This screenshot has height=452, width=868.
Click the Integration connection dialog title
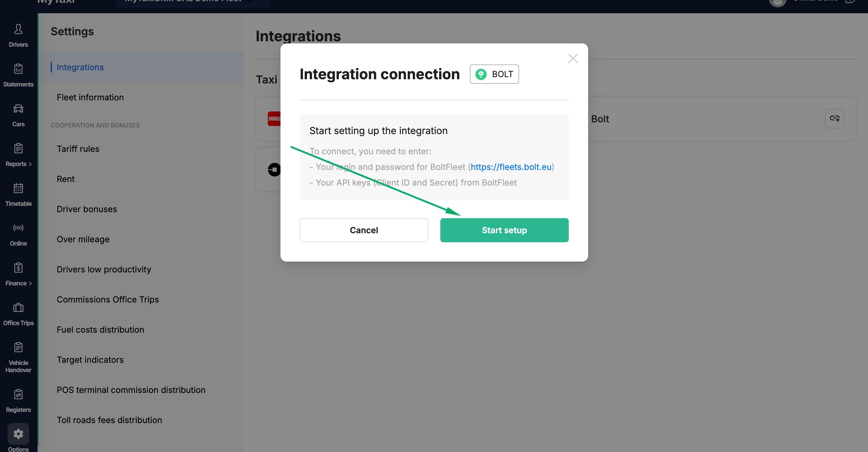(380, 74)
